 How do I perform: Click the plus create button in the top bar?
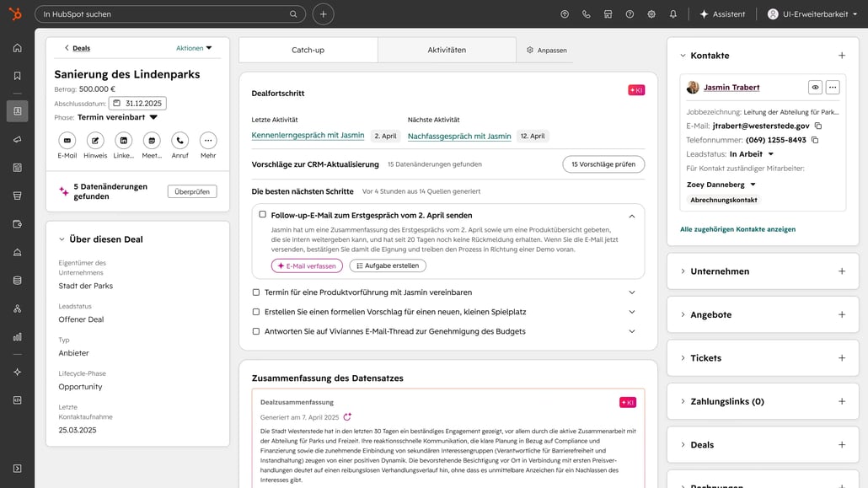324,13
